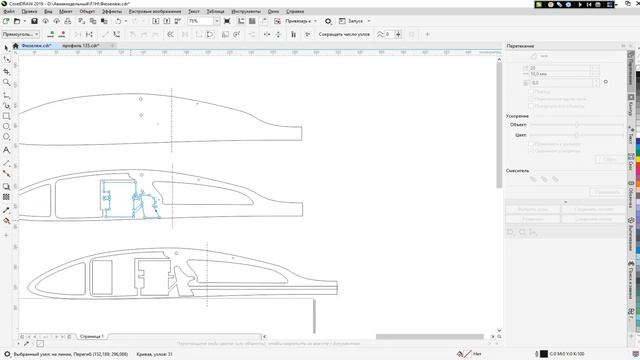Click the vertical canvas scrollbar

pos(499,124)
